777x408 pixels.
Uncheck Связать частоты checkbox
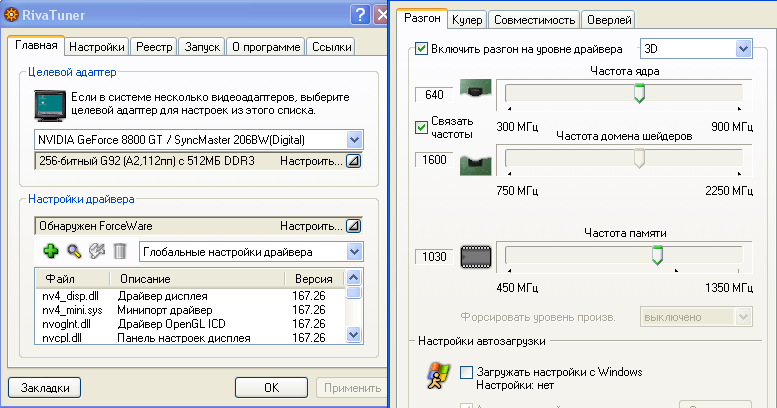pyautogui.click(x=421, y=127)
